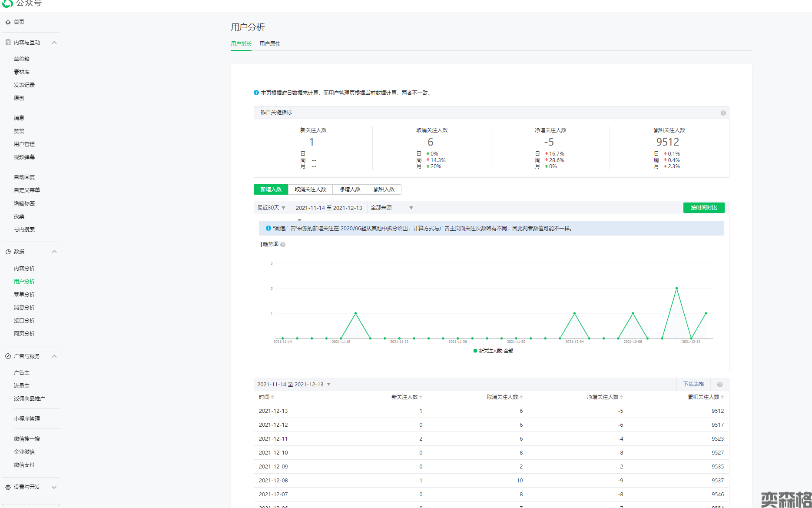Click the 下载表格 link

[693, 384]
